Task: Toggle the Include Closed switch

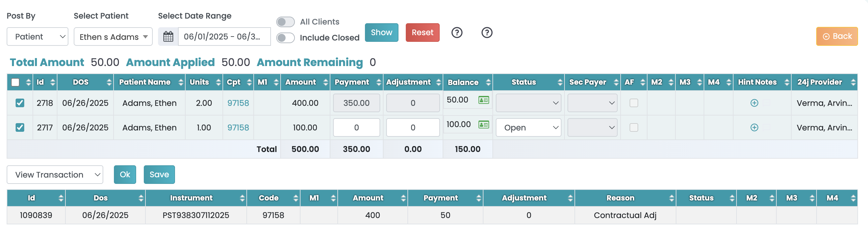Action: pos(285,38)
